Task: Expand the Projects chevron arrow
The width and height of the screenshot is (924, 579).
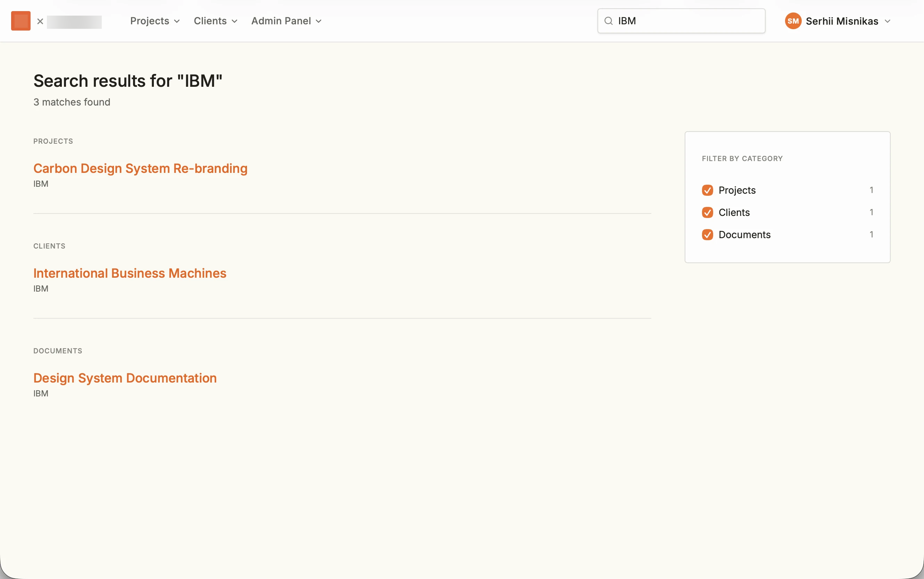Action: pyautogui.click(x=176, y=21)
